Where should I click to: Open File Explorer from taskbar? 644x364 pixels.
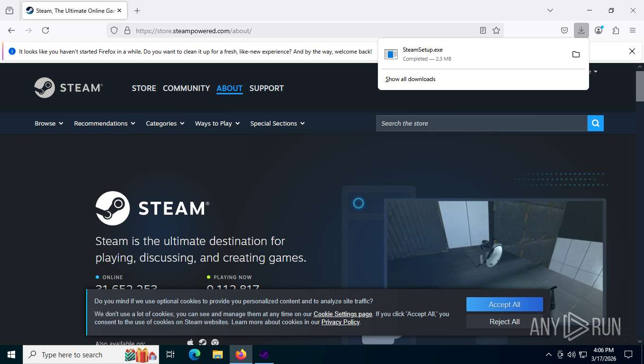click(217, 355)
